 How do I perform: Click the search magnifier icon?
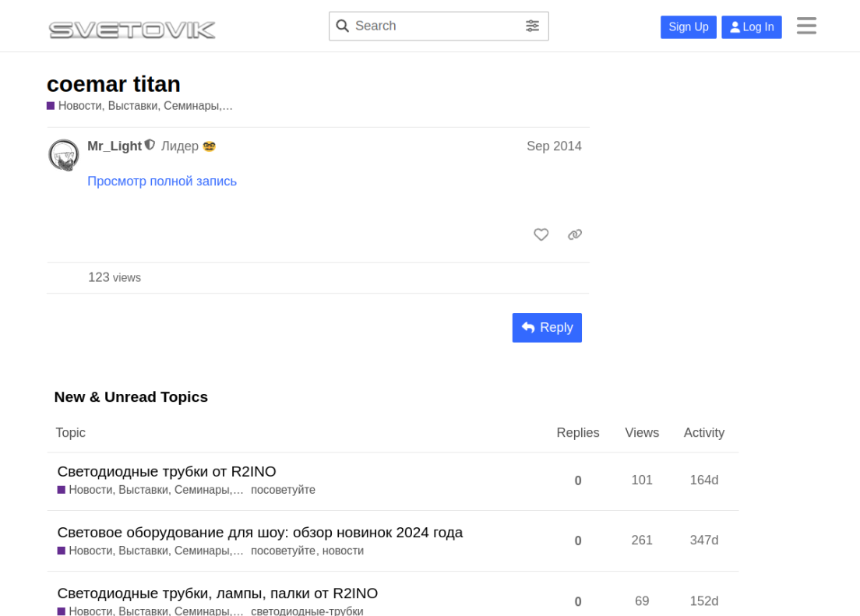pos(342,26)
